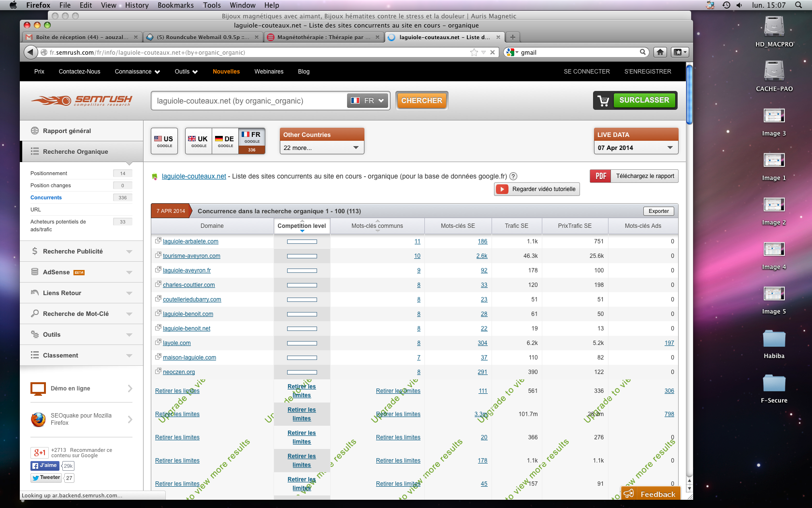Image resolution: width=812 pixels, height=508 pixels.
Task: Click the SEMrush domain search field
Action: tap(249, 101)
